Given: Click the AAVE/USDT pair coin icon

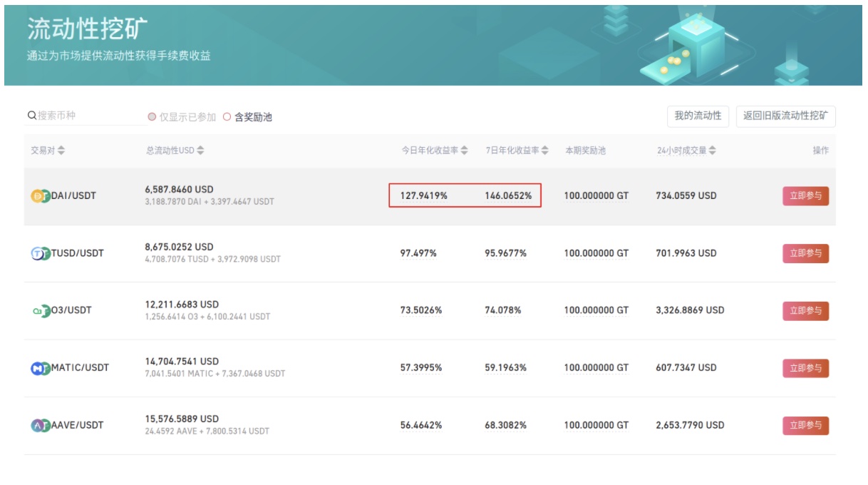Looking at the screenshot, I should tap(40, 426).
